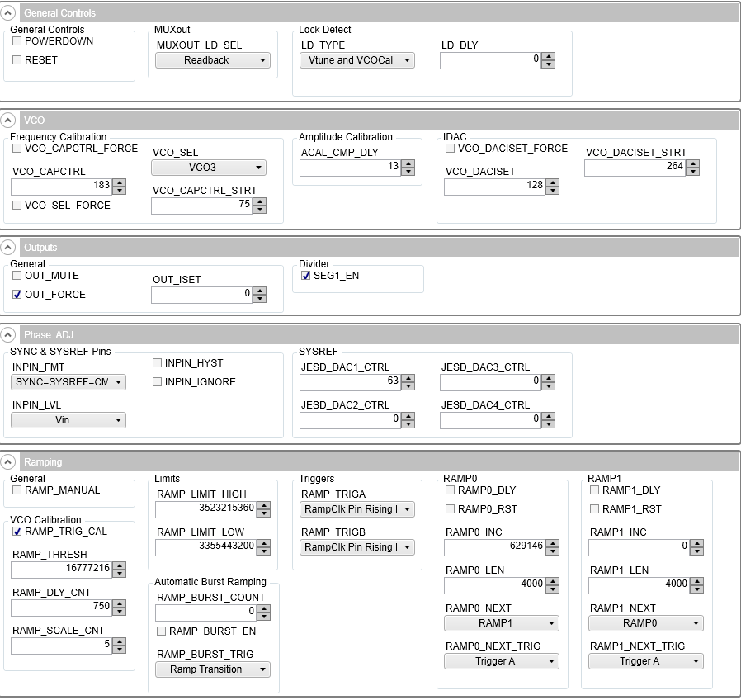This screenshot has width=741, height=700.
Task: Increase RAMP_DLY_CNT spinner value
Action: (x=119, y=604)
